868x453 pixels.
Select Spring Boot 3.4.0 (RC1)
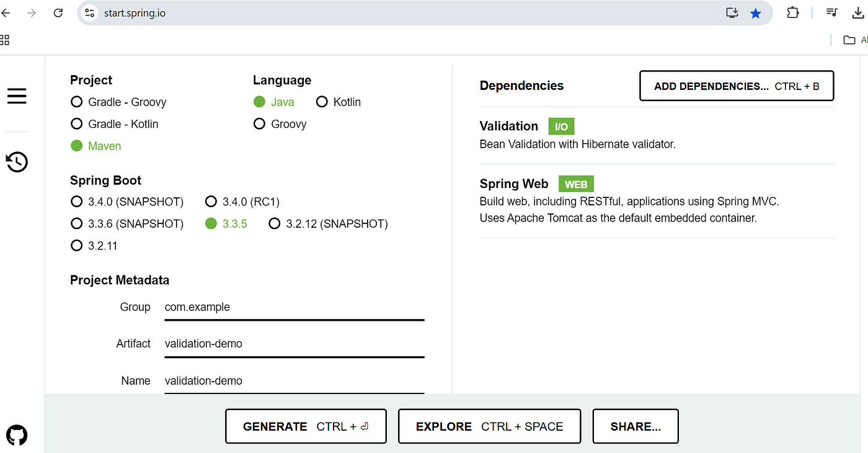pos(242,202)
